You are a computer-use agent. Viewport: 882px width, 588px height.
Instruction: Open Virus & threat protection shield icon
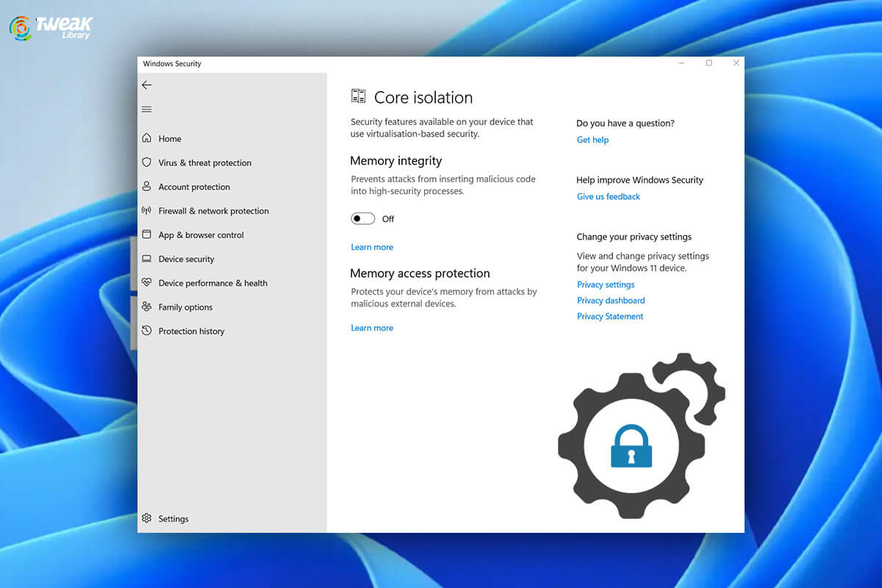click(148, 162)
